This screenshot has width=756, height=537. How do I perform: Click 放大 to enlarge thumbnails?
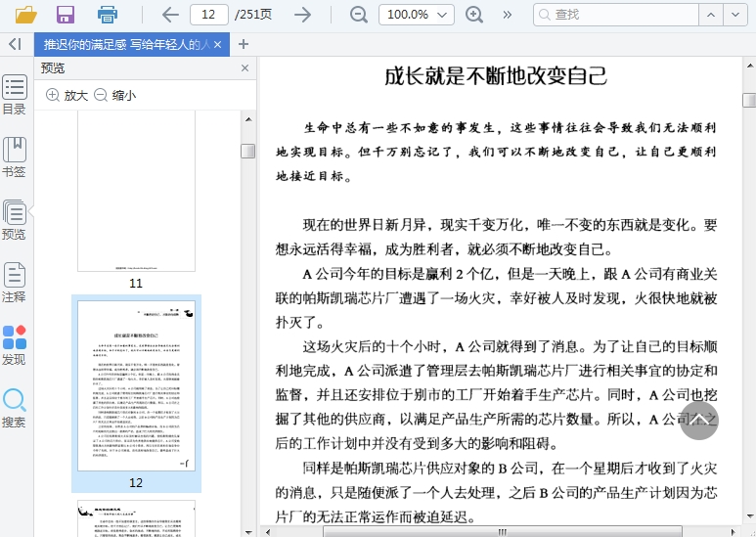[67, 95]
